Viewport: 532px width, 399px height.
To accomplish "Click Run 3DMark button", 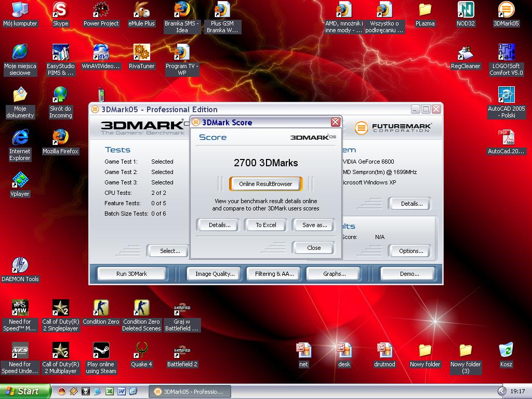I will point(131,274).
